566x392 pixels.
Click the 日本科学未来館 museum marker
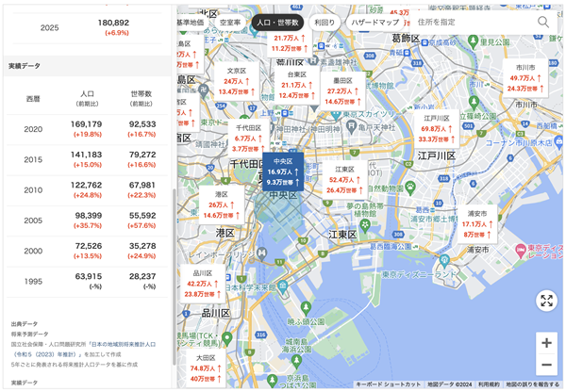coord(282,286)
